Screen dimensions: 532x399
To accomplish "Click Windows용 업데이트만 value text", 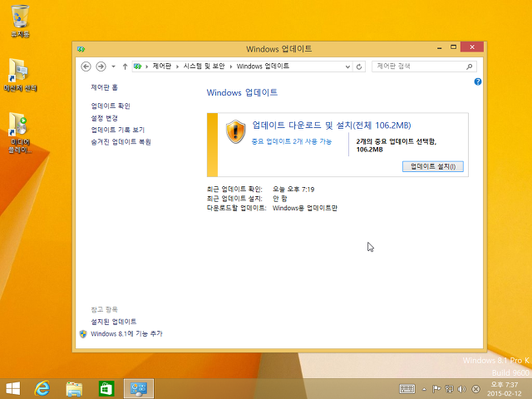I will tap(305, 208).
